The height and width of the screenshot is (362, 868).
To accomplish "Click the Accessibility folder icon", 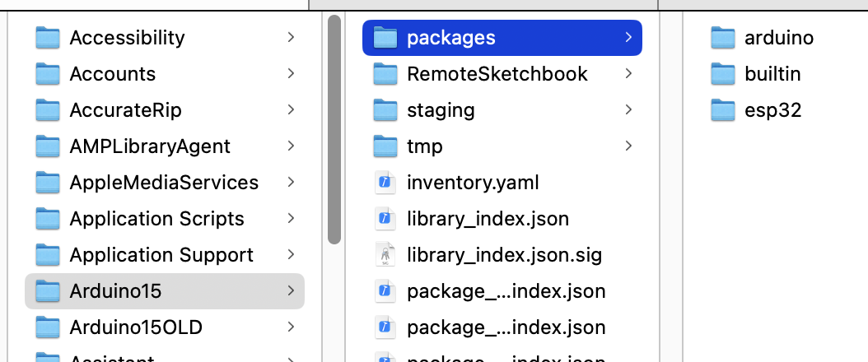I will pyautogui.click(x=49, y=38).
